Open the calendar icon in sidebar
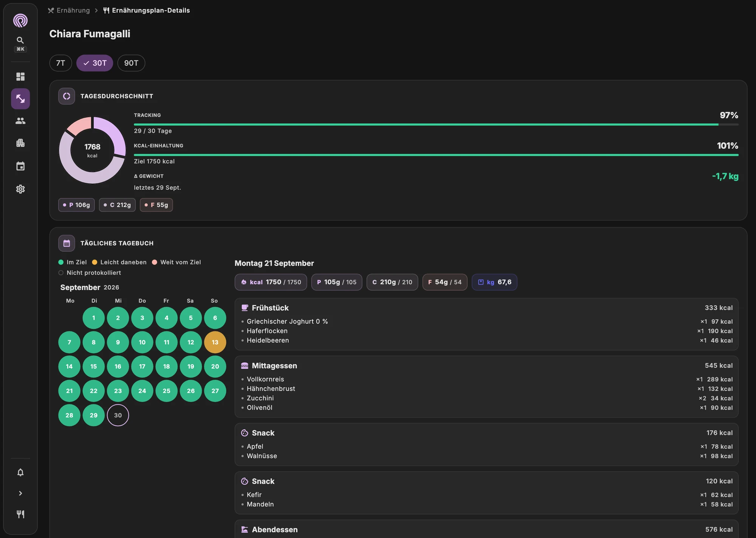The image size is (756, 538). point(20,166)
